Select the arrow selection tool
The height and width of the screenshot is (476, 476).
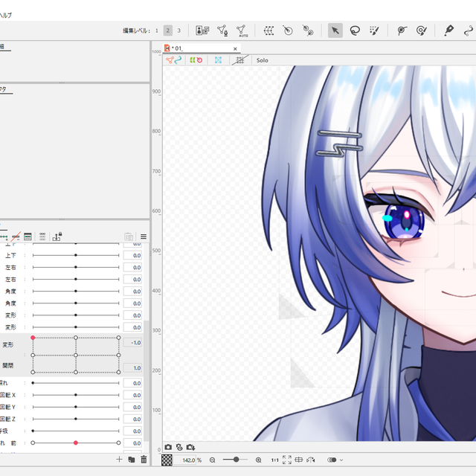[x=335, y=30]
